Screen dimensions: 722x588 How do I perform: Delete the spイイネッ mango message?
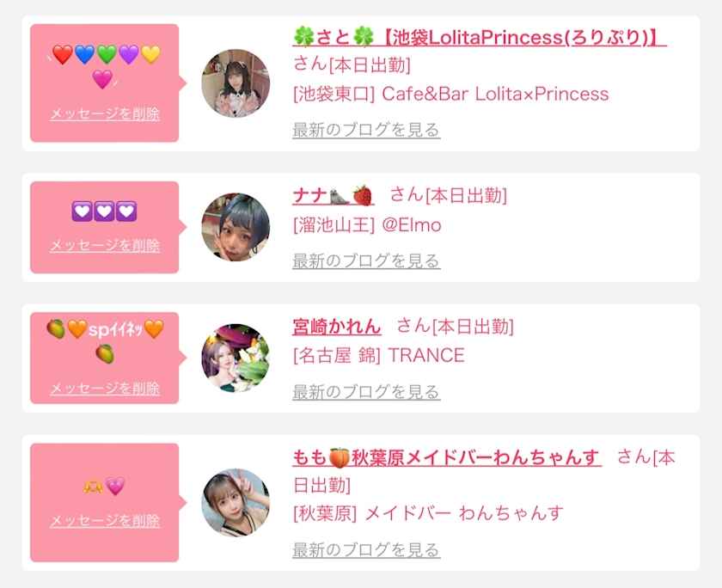click(105, 389)
